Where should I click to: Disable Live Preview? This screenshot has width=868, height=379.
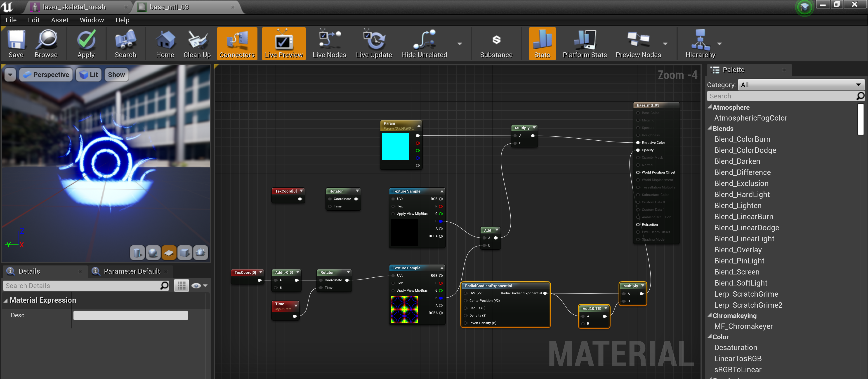pos(283,44)
